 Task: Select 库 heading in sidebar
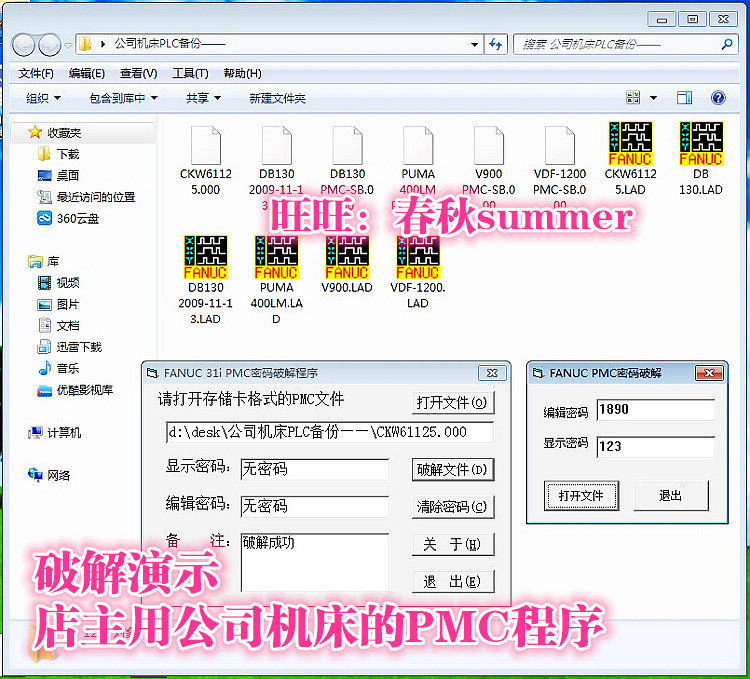click(x=44, y=262)
